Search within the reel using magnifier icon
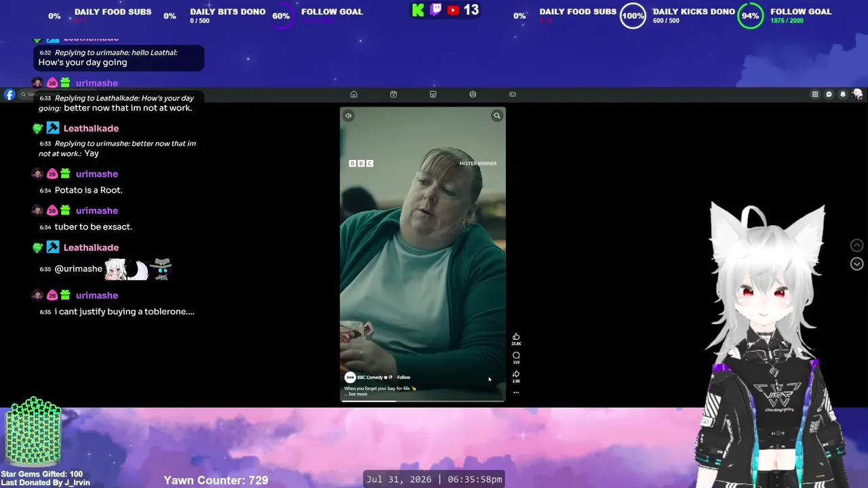 pyautogui.click(x=497, y=116)
